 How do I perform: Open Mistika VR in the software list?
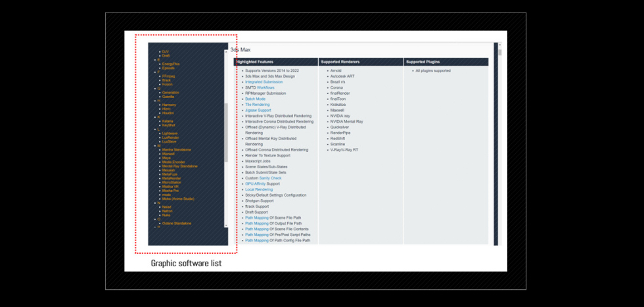[x=170, y=187]
